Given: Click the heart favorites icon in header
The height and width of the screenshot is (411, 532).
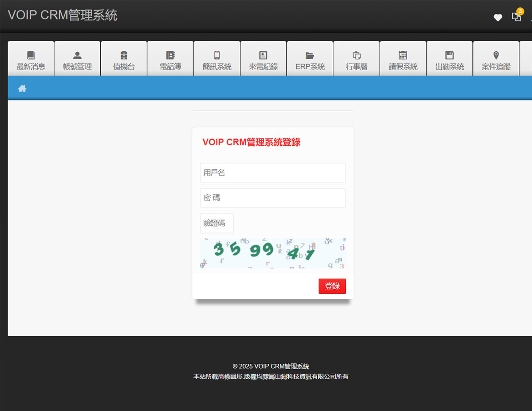Looking at the screenshot, I should point(498,18).
